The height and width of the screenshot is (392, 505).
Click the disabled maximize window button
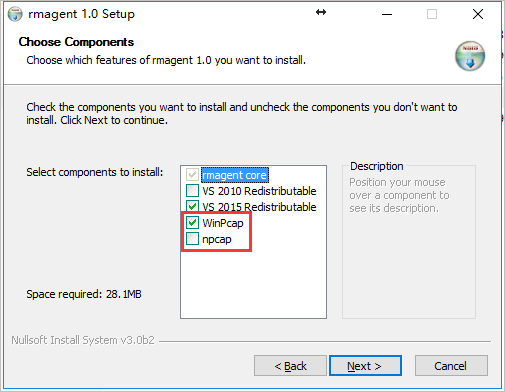click(x=432, y=14)
